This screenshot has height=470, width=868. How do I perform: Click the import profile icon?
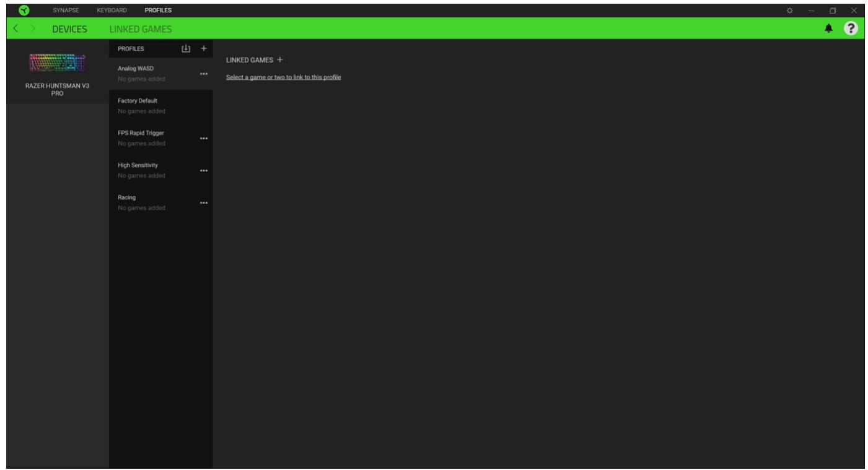tap(185, 48)
